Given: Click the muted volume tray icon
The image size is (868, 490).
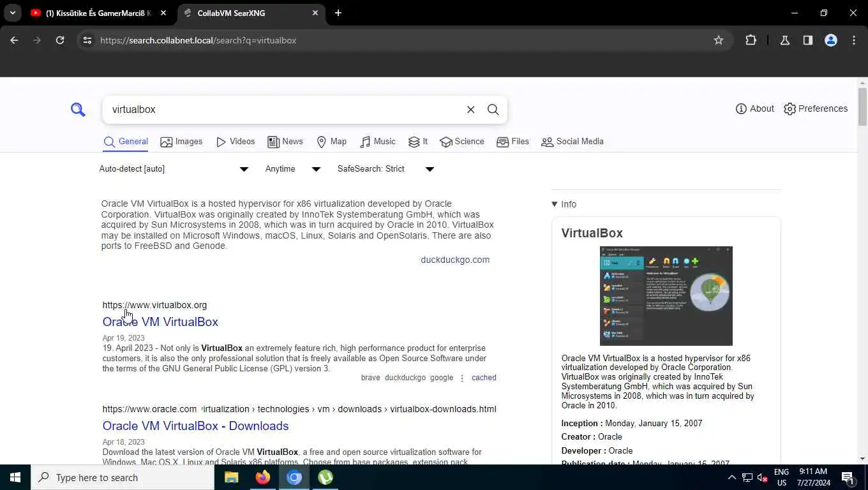Looking at the screenshot, I should click(x=762, y=477).
